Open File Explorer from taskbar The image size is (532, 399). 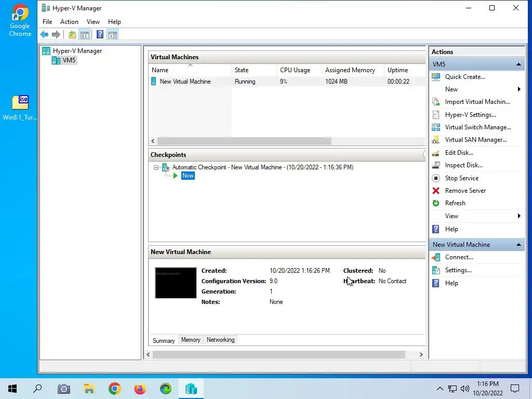(x=89, y=389)
